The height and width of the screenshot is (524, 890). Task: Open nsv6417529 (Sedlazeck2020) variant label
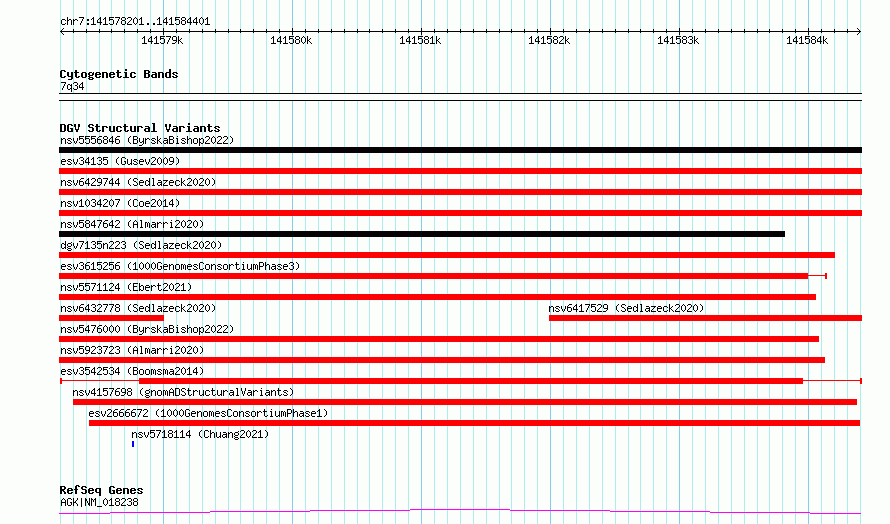pyautogui.click(x=626, y=308)
